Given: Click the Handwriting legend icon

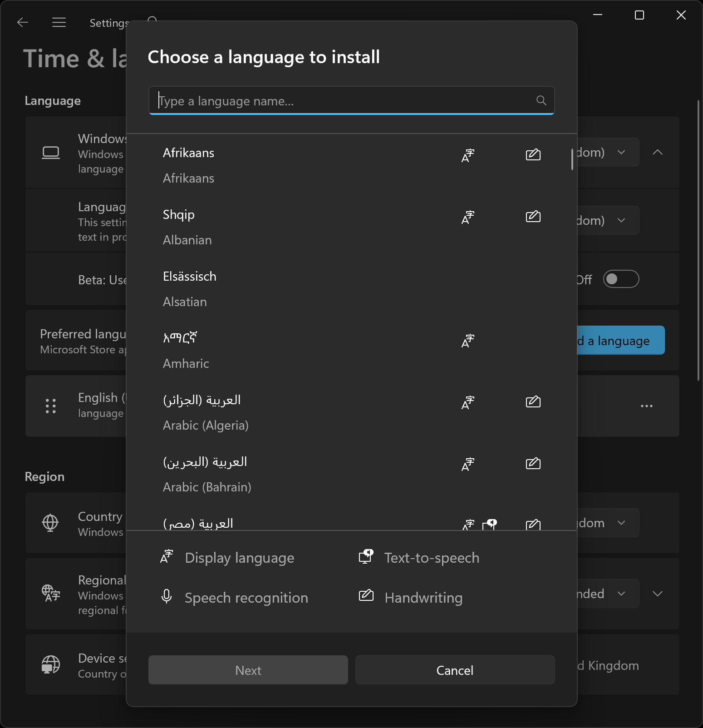Looking at the screenshot, I should 366,595.
